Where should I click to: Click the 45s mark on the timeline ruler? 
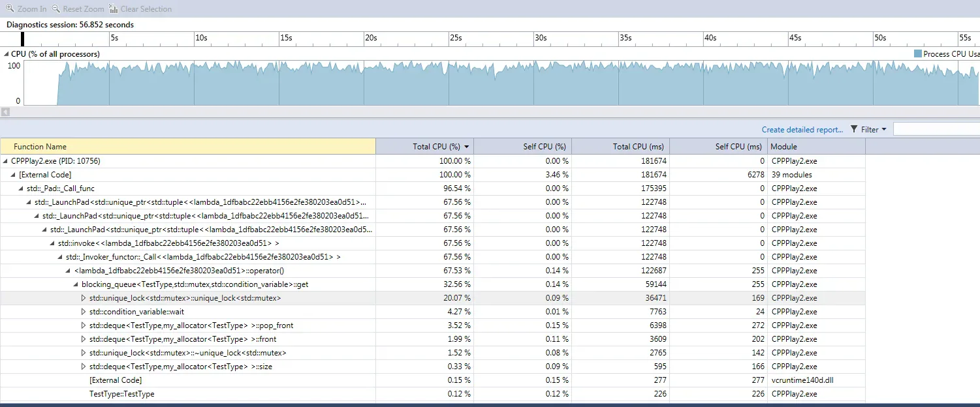point(795,38)
